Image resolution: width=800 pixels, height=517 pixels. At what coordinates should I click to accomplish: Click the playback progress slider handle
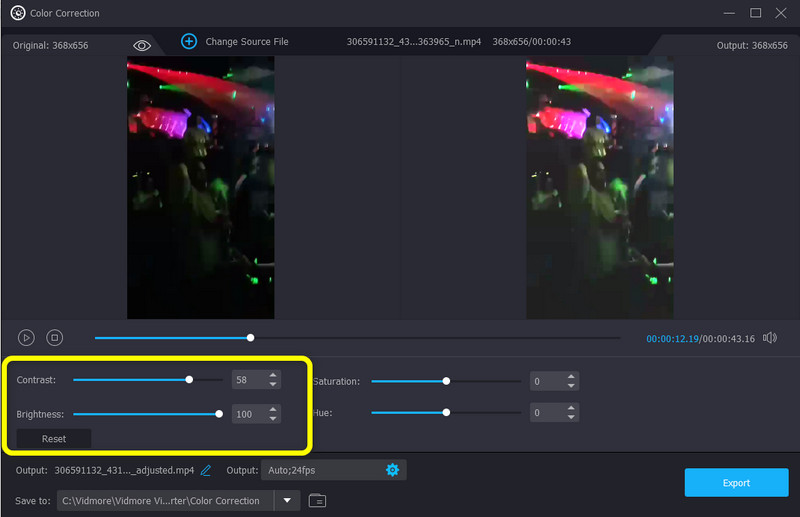251,338
